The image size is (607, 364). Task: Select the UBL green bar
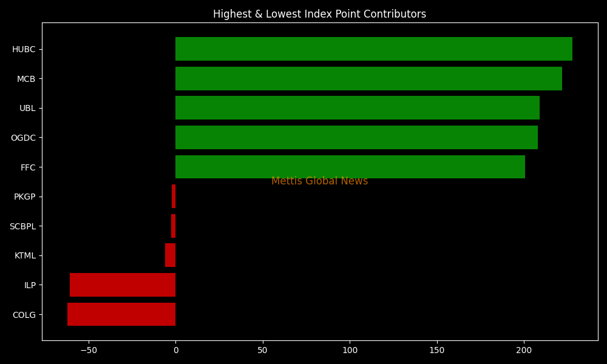[358, 108]
